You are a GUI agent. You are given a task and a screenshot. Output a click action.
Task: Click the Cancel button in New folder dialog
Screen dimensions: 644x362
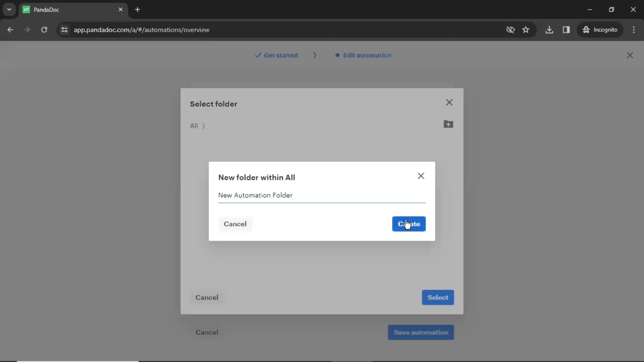pyautogui.click(x=235, y=224)
